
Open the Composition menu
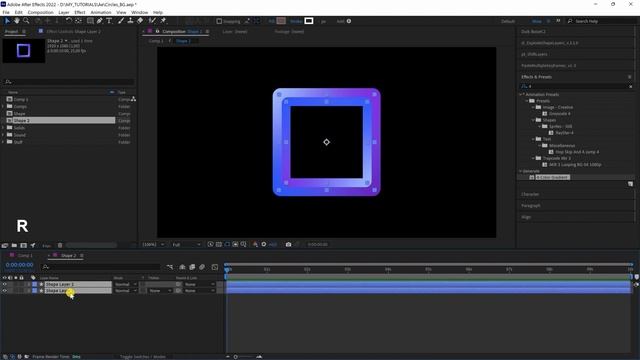40,12
